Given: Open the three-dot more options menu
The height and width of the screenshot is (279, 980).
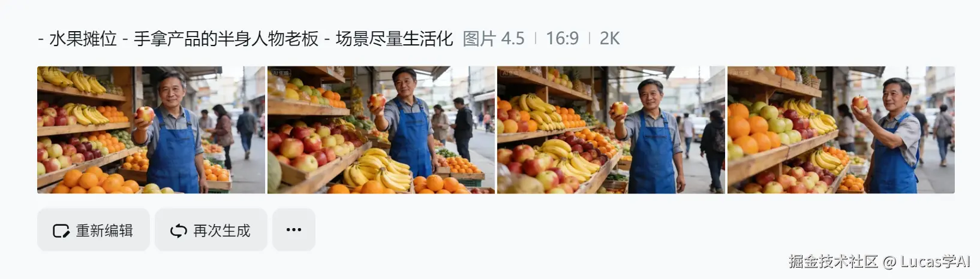Looking at the screenshot, I should tap(294, 230).
